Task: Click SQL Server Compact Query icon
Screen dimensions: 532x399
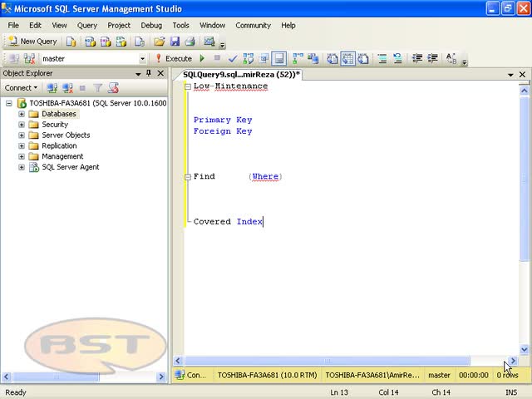Action: click(x=140, y=42)
